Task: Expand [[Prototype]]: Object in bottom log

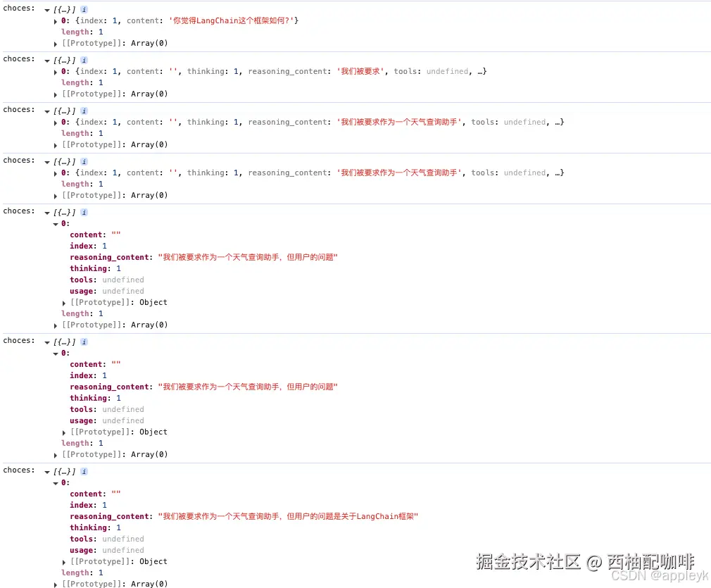Action: pyautogui.click(x=64, y=561)
